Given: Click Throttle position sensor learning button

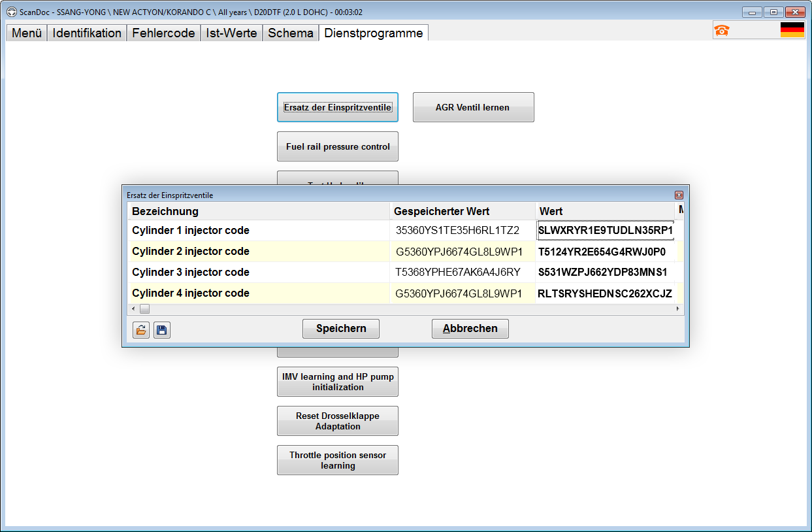Looking at the screenshot, I should point(338,460).
